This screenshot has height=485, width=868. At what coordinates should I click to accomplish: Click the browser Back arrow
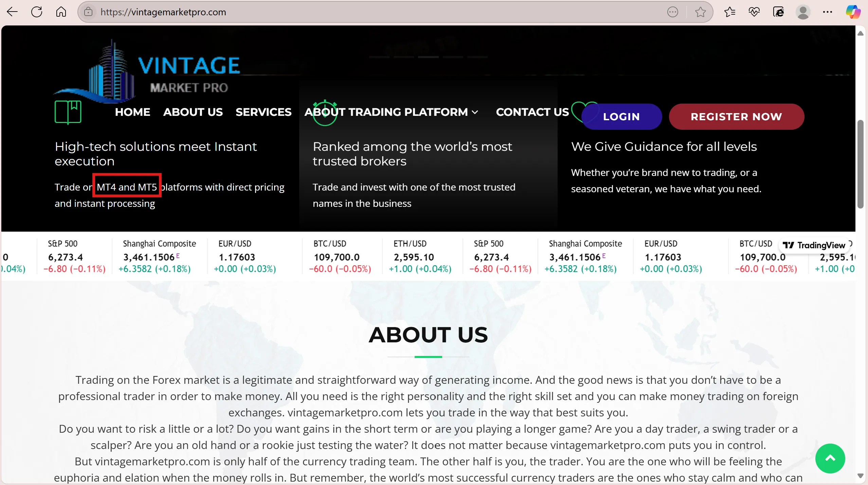point(12,12)
